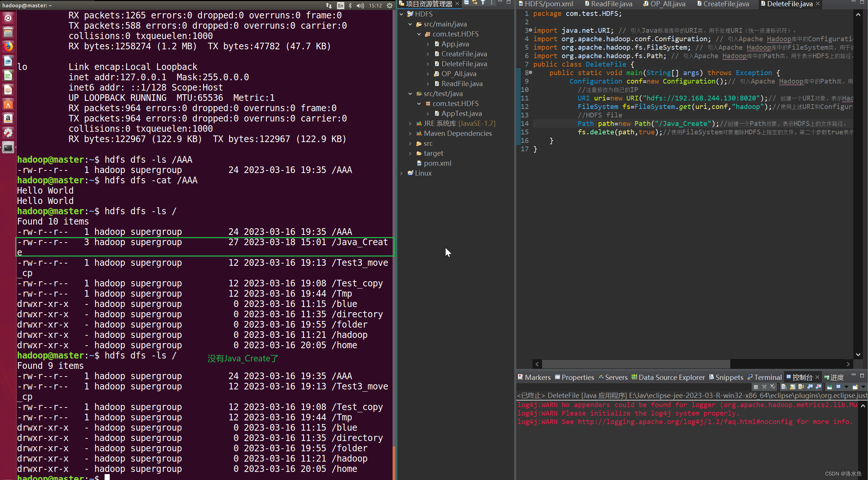Select pom.xml in the project tree
The width and height of the screenshot is (868, 480).
[437, 163]
